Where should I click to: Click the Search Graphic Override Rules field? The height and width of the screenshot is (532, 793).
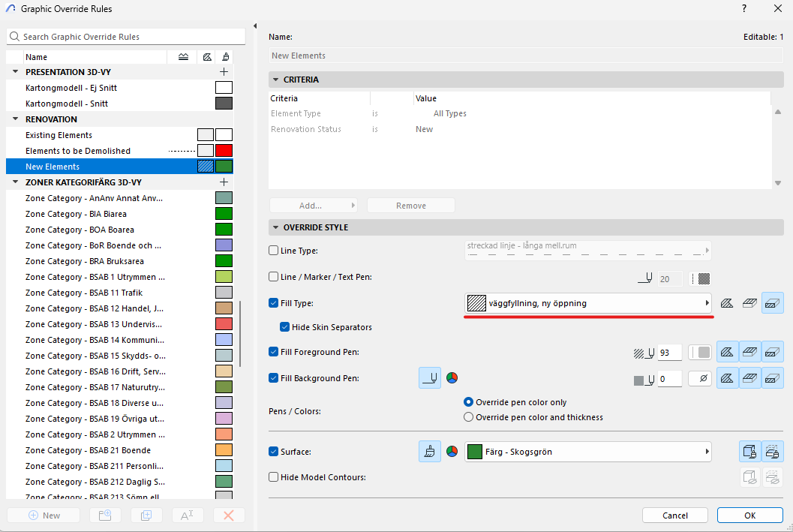(126, 37)
